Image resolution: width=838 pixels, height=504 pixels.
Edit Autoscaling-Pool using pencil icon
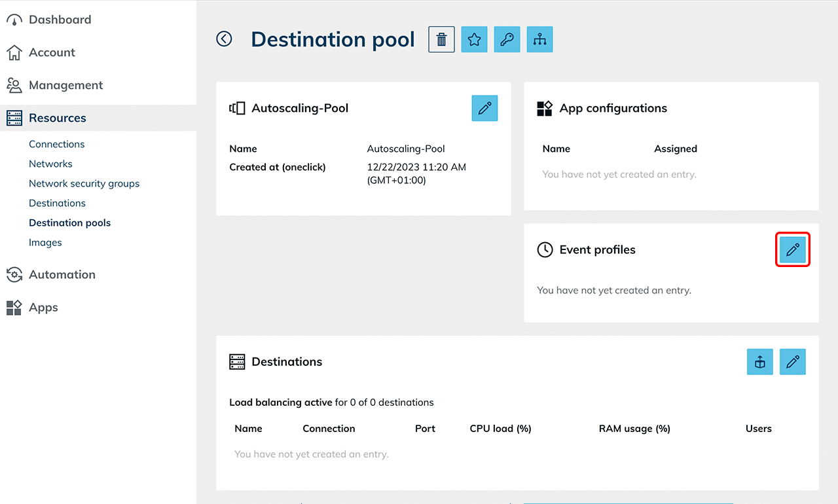click(484, 108)
